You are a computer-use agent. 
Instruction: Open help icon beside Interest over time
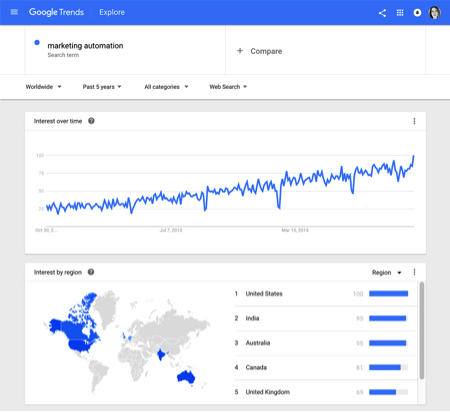pyautogui.click(x=91, y=121)
